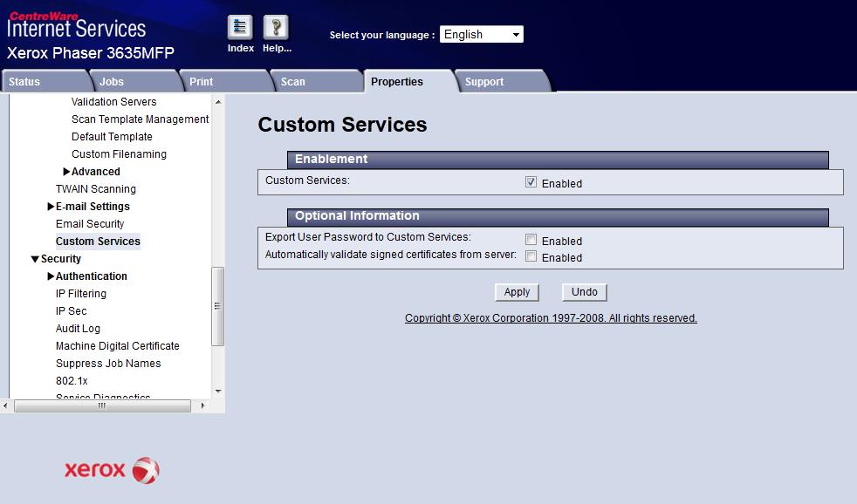This screenshot has width=857, height=504.
Task: Open the Support tab
Action: click(502, 81)
